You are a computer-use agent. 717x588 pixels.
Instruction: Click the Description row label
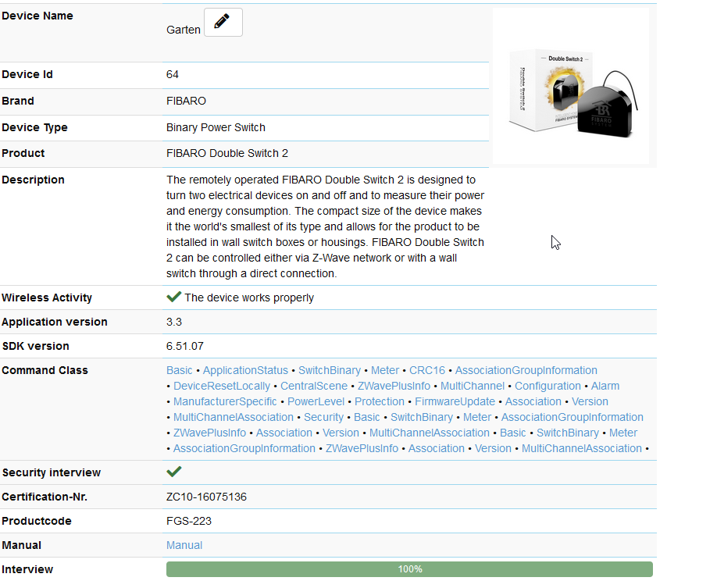[x=33, y=180]
